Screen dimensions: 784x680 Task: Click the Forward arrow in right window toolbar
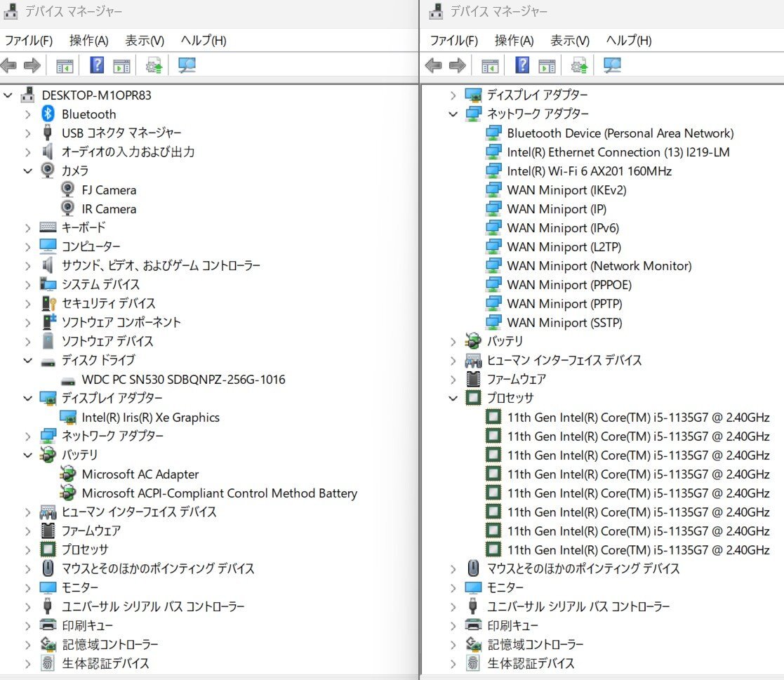click(x=458, y=66)
